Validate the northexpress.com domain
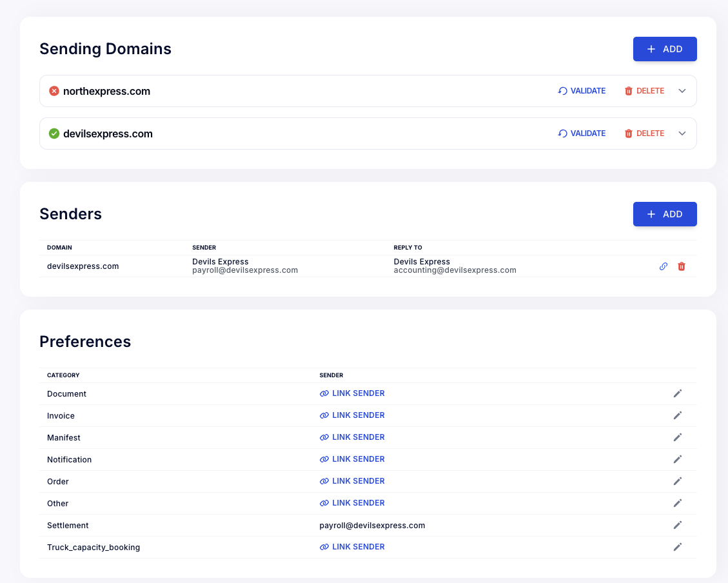Screen dimensions: 728x583 (x=582, y=91)
